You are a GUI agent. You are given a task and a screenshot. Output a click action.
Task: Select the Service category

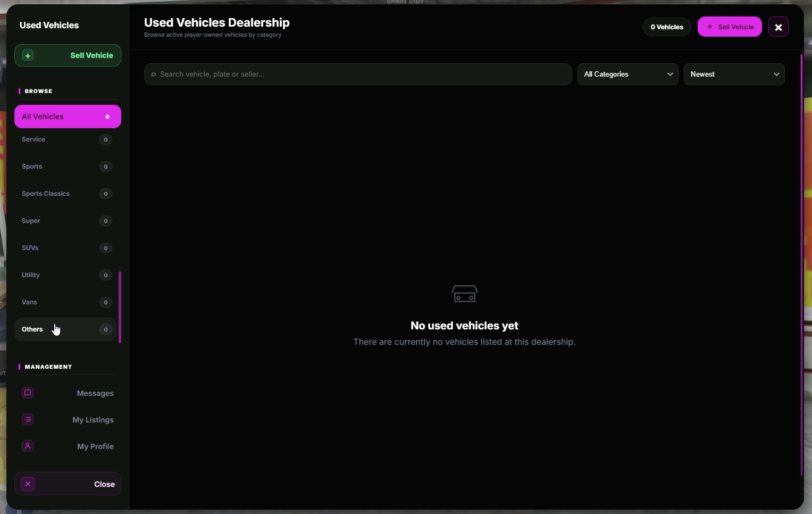click(65, 139)
